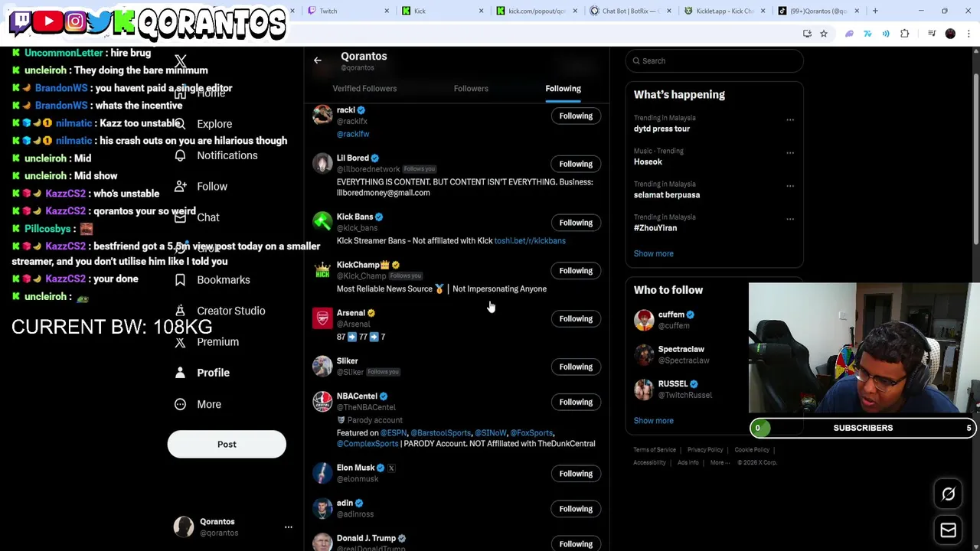Click Following button next to Sliker
The width and height of the screenshot is (980, 551).
(x=576, y=367)
